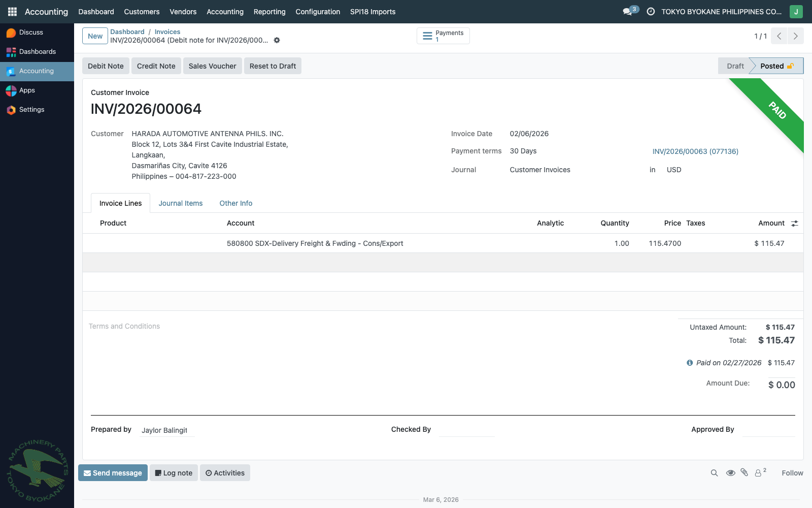Click the Sales Voucher button

tap(212, 66)
